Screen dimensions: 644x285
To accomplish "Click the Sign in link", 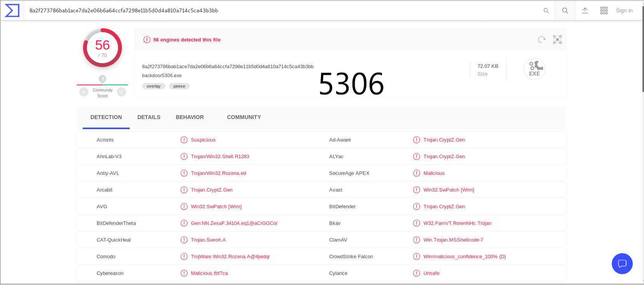I will 624,11.
